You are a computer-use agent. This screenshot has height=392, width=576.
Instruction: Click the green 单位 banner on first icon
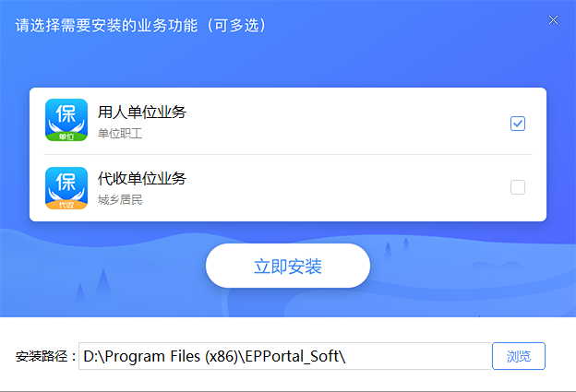coord(66,136)
